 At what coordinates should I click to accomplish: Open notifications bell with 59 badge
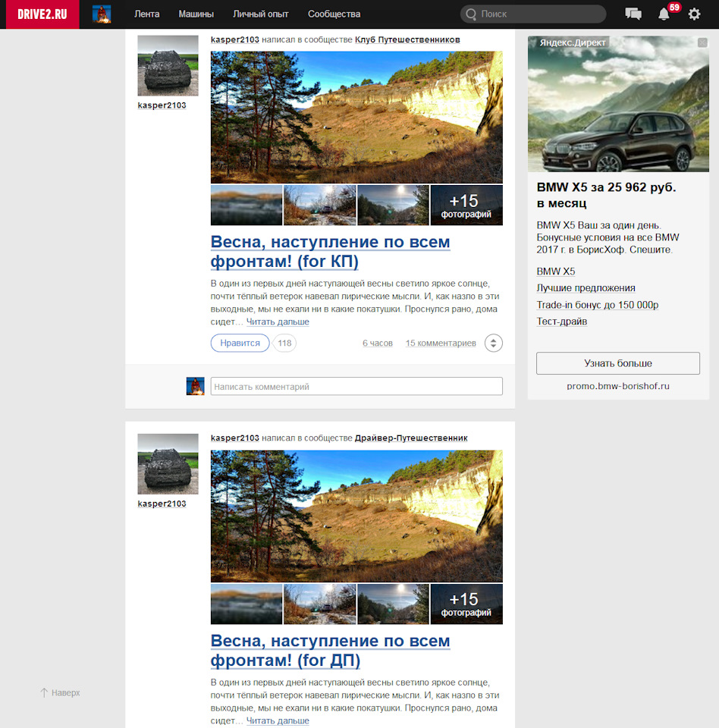tap(664, 14)
